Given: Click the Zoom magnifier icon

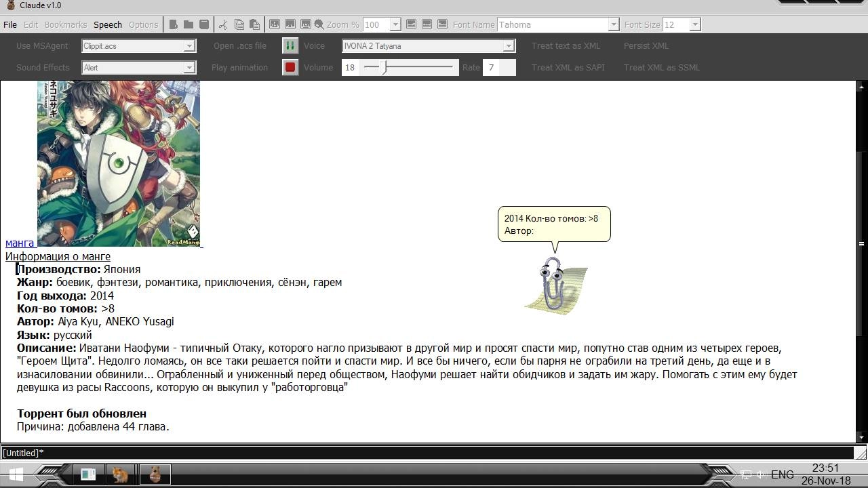Looking at the screenshot, I should point(319,24).
